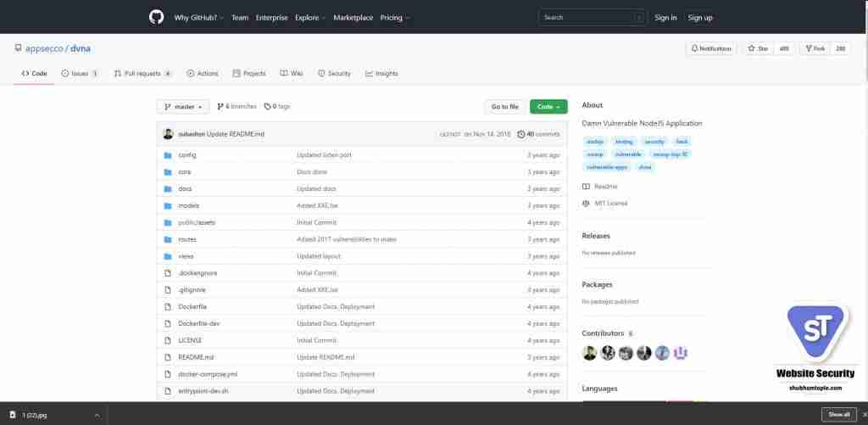
Task: Star the repository
Action: coord(759,48)
